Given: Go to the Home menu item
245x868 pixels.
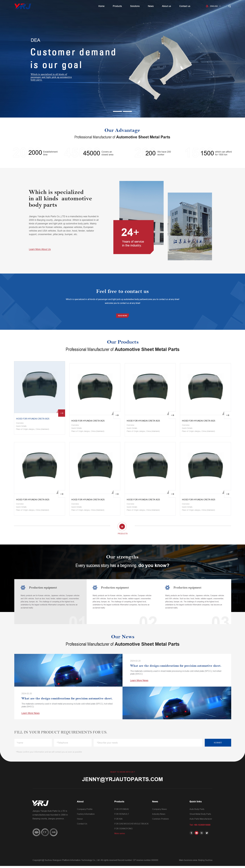Looking at the screenshot, I should point(101,6).
